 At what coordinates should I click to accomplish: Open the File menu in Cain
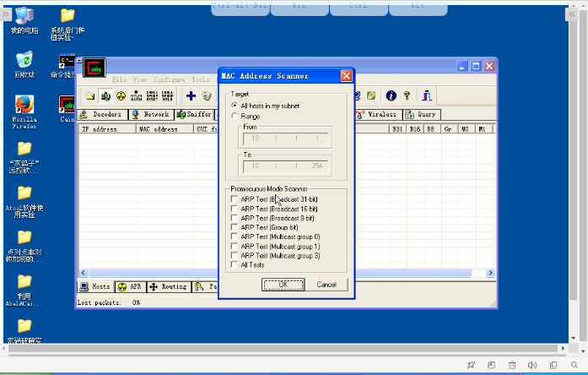[119, 79]
